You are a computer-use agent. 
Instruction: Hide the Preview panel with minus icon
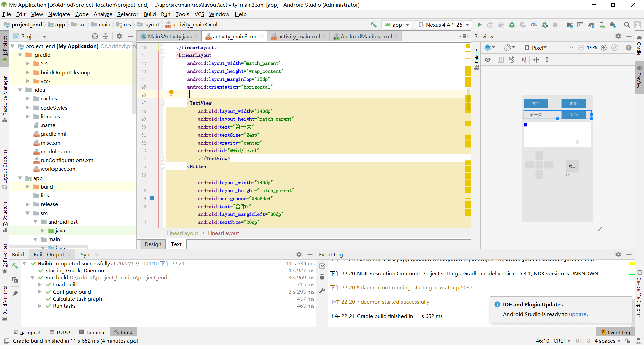(629, 36)
